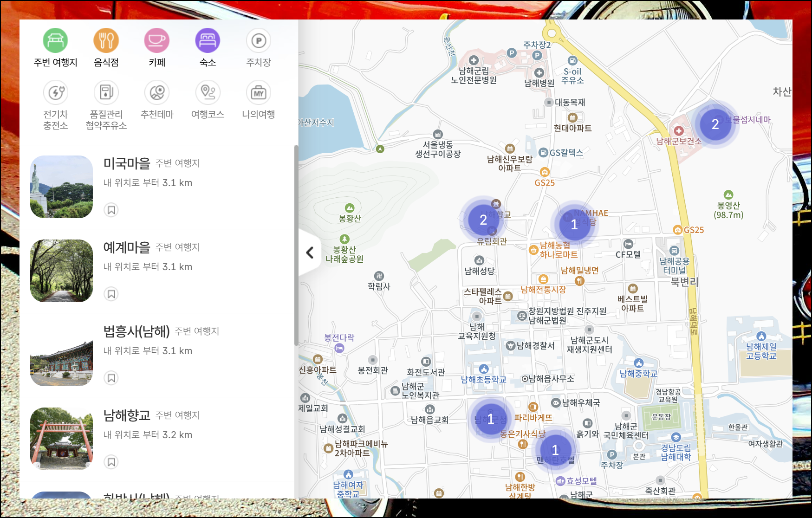812x518 pixels.
Task: Click the 남해중학교 school marker
Action: (x=639, y=363)
